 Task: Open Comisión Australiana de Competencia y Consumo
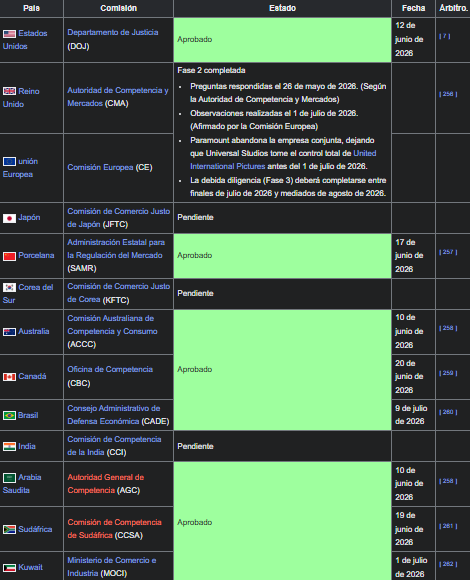pos(112,325)
